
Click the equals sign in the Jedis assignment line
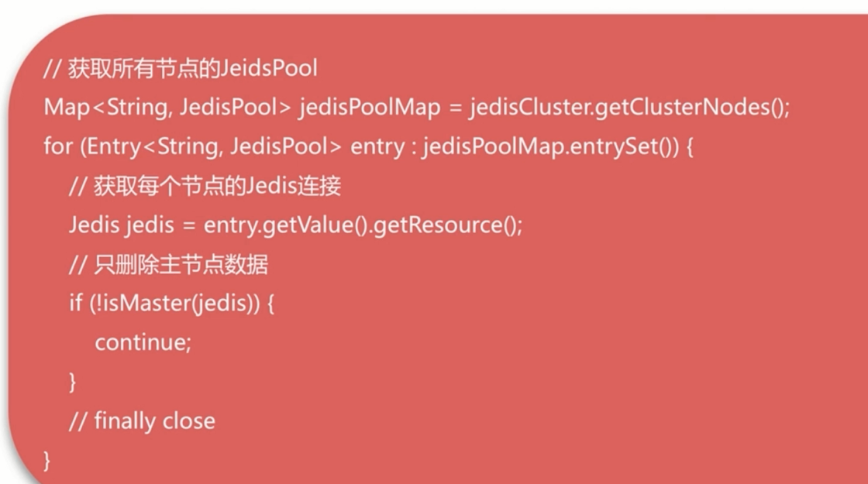click(x=186, y=225)
